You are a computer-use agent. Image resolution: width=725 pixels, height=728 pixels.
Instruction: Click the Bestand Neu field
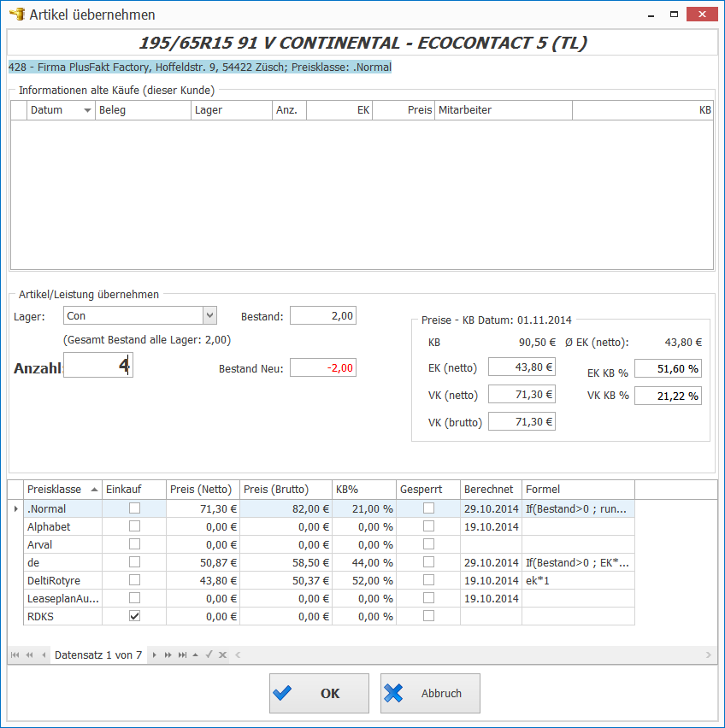tap(323, 367)
